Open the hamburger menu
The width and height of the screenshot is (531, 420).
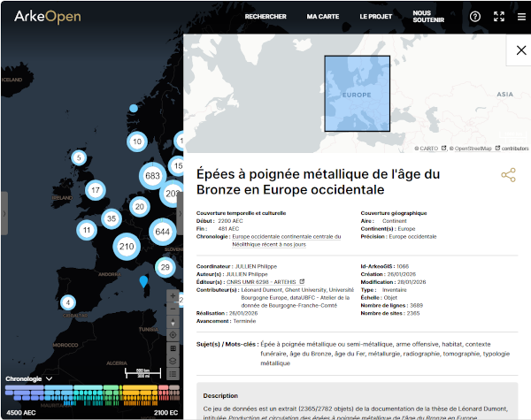tap(521, 17)
